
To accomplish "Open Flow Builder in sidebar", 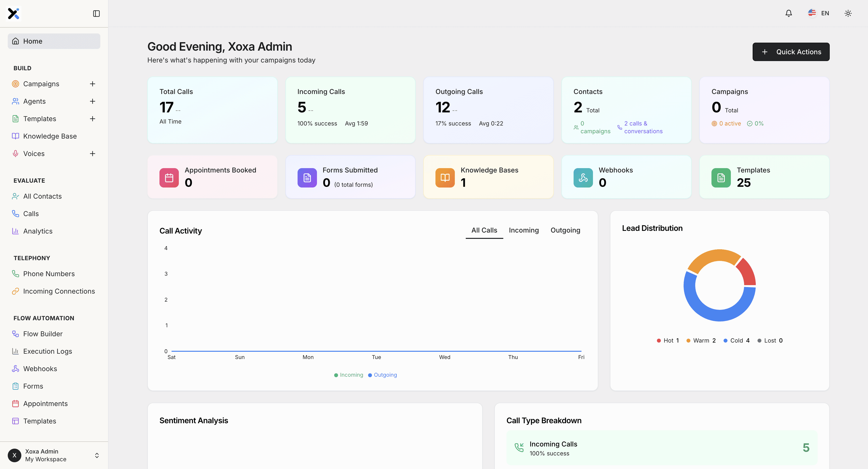I will pos(43,334).
